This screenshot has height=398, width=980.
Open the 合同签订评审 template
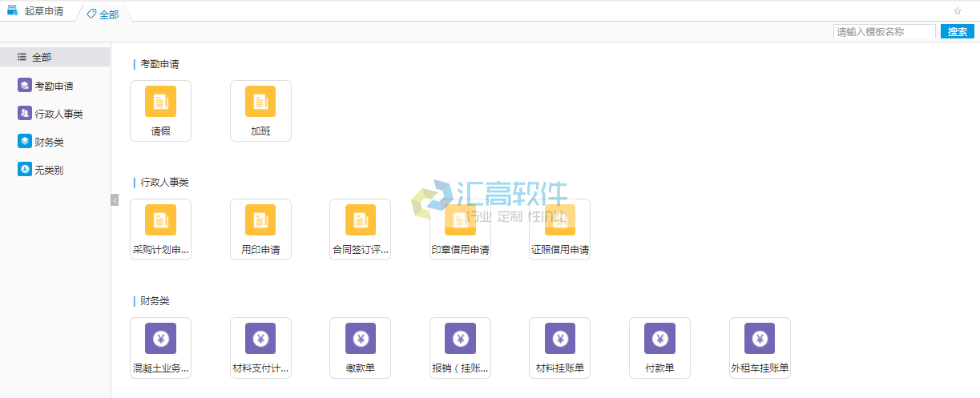pos(360,229)
